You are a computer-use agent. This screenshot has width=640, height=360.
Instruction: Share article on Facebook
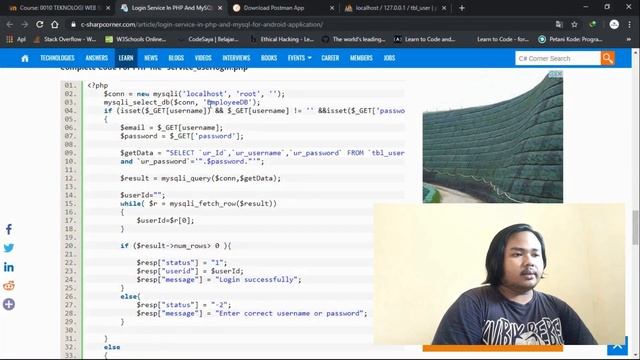9,229
